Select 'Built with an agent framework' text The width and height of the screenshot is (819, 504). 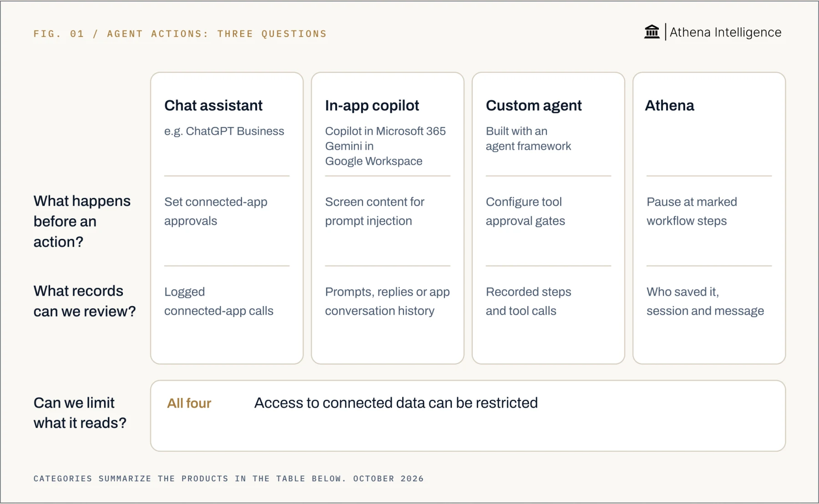click(x=528, y=139)
